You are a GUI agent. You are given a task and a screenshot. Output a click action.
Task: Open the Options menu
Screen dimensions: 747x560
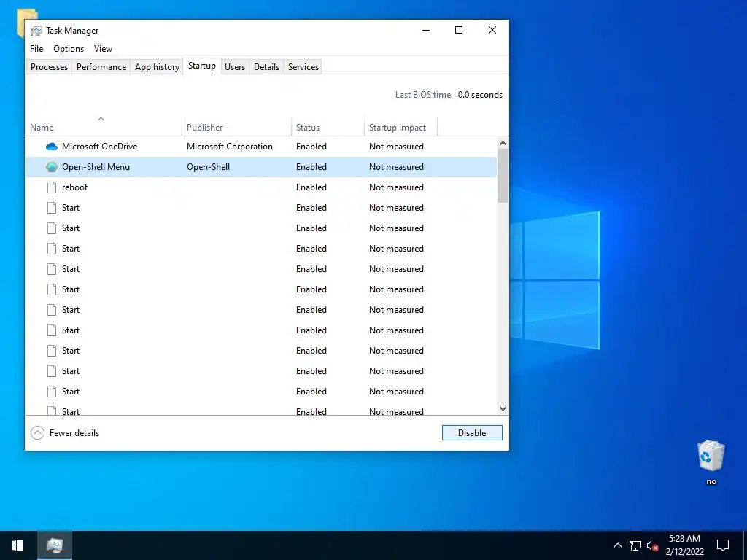[x=69, y=49]
